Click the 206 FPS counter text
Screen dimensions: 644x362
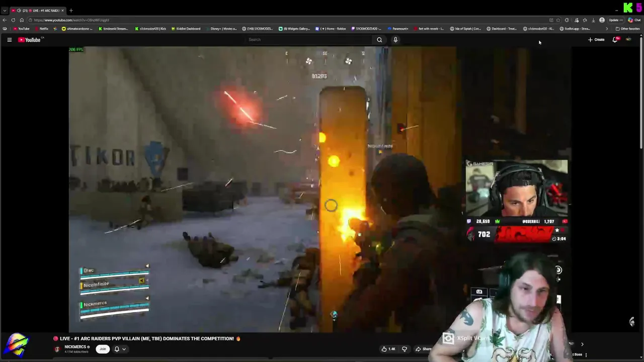point(76,49)
